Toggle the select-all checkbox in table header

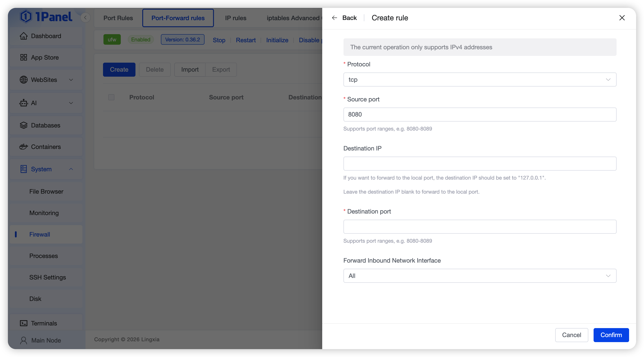pos(111,97)
